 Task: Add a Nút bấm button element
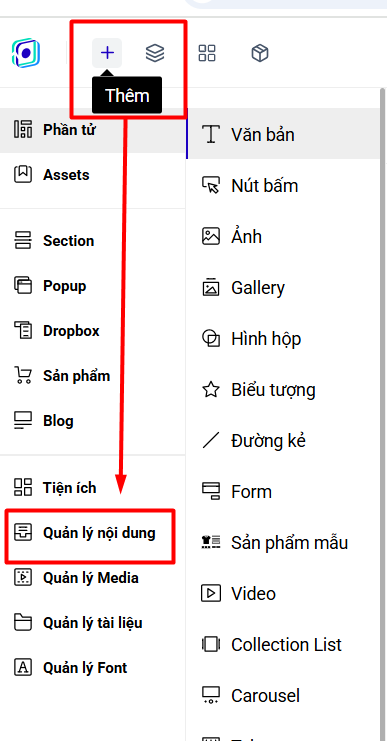coord(283,185)
